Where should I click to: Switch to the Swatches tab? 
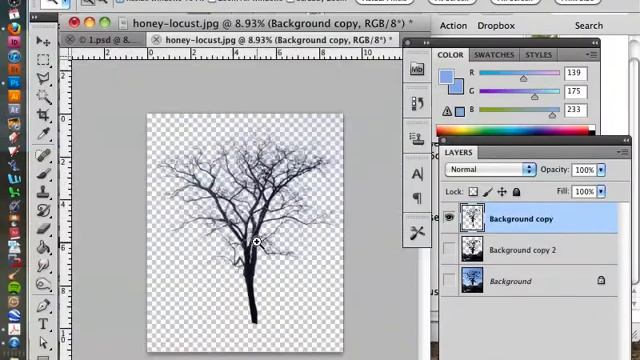click(x=494, y=55)
